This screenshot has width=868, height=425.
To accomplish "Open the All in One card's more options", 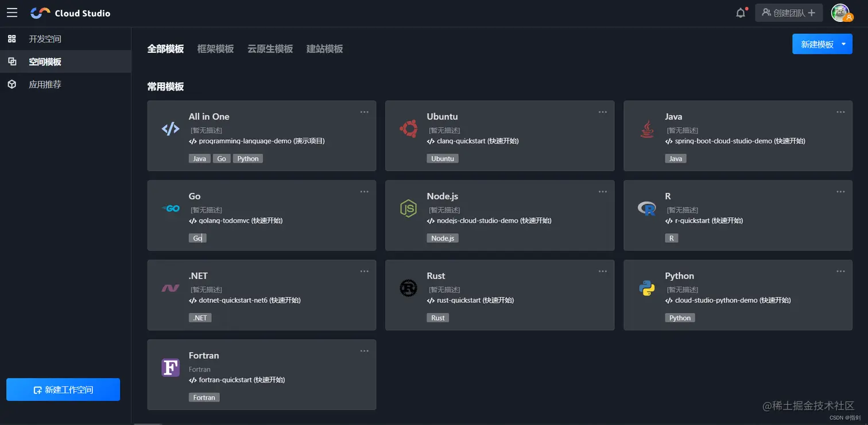I will click(x=365, y=112).
